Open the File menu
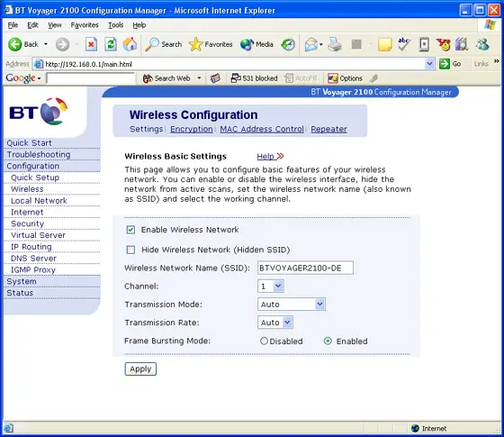The height and width of the screenshot is (437, 504). click(x=13, y=25)
